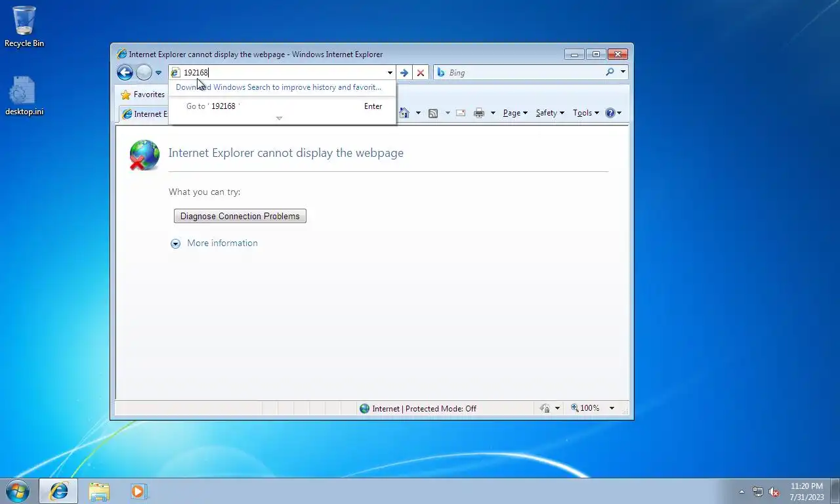The height and width of the screenshot is (504, 840).
Task: Expand the Feeds dropdown arrow
Action: [448, 113]
